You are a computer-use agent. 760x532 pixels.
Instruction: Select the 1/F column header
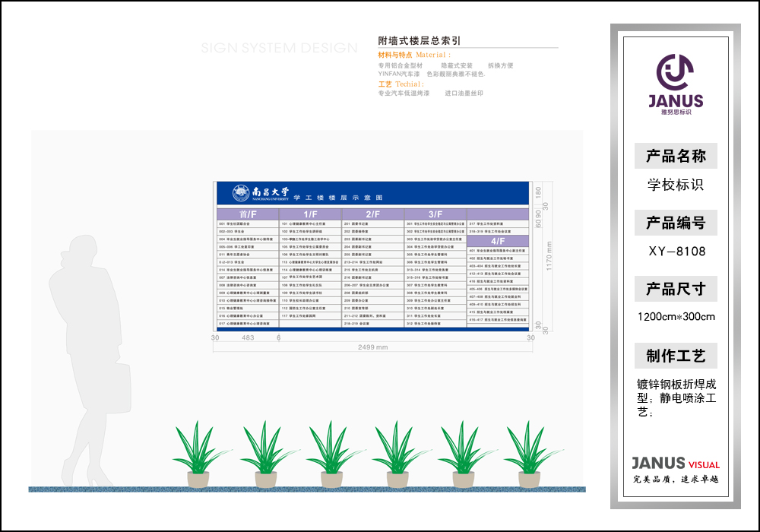311,214
